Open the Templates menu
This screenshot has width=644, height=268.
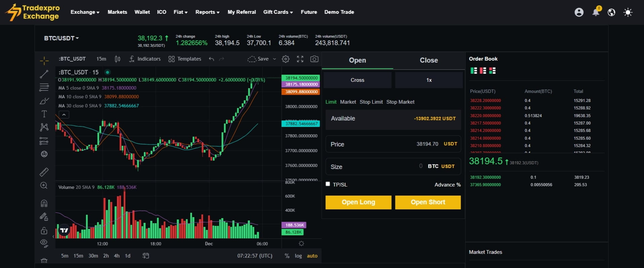click(x=185, y=59)
